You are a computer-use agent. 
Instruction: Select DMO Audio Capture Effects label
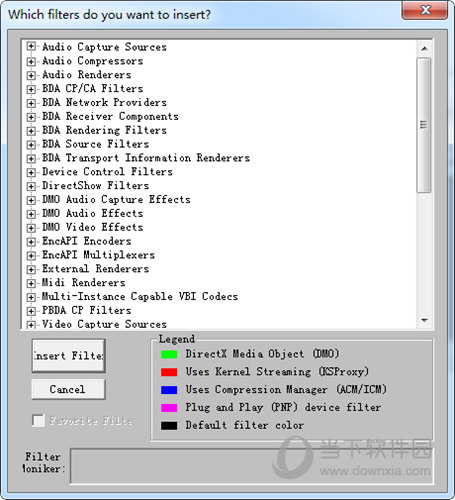pos(116,200)
